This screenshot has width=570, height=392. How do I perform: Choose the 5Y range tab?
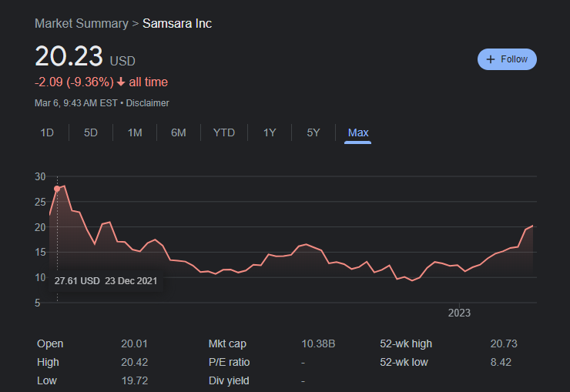click(x=313, y=132)
